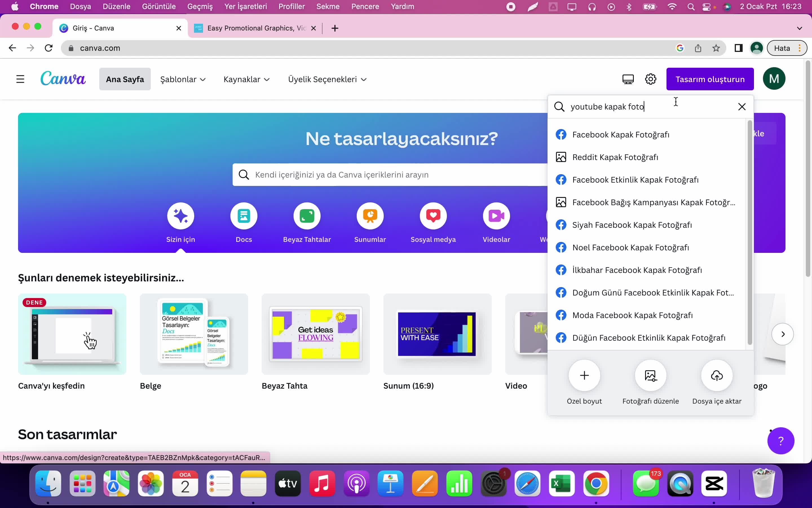Open the Yer İşaretleri menu
Screen dimensions: 812x508
point(246,7)
